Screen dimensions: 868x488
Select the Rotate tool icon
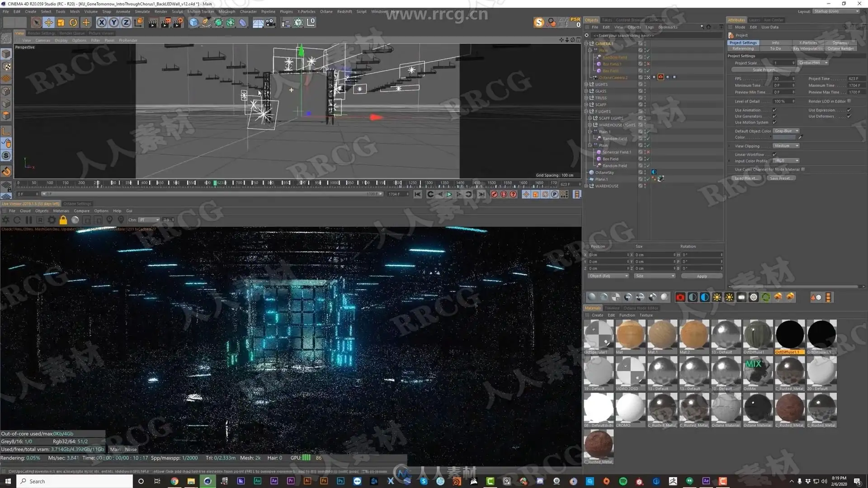pyautogui.click(x=73, y=22)
